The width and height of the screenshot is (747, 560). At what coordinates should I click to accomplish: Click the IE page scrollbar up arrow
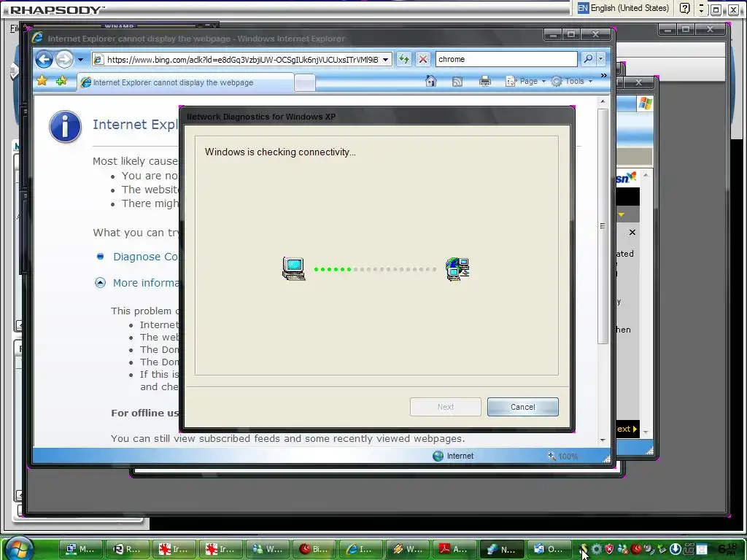603,101
